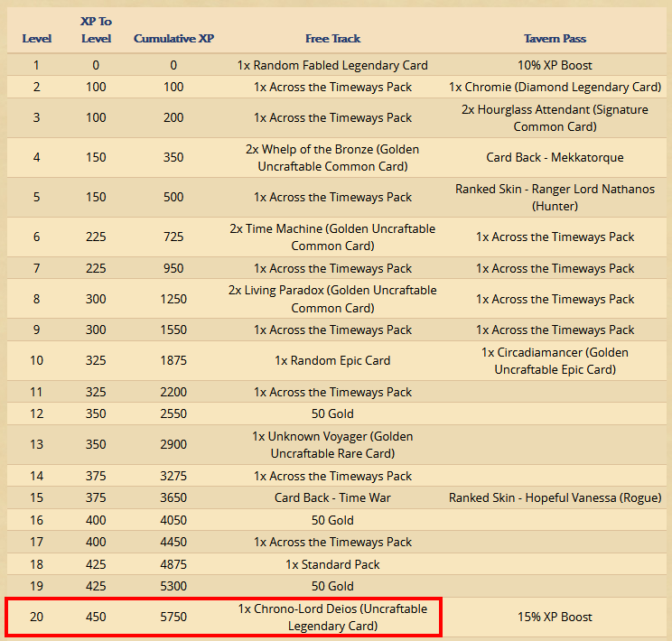Select '2x Hourglass Attendant (Signature Common Card)' cell
Viewport: 672px width, 641px height.
[555, 118]
